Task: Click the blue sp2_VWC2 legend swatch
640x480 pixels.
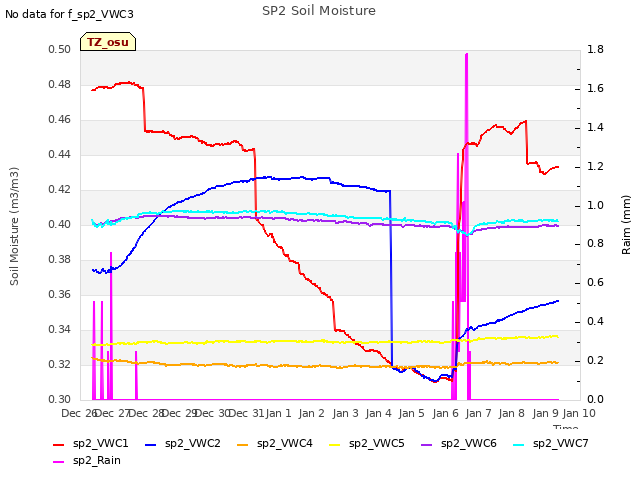Action: pyautogui.click(x=151, y=444)
